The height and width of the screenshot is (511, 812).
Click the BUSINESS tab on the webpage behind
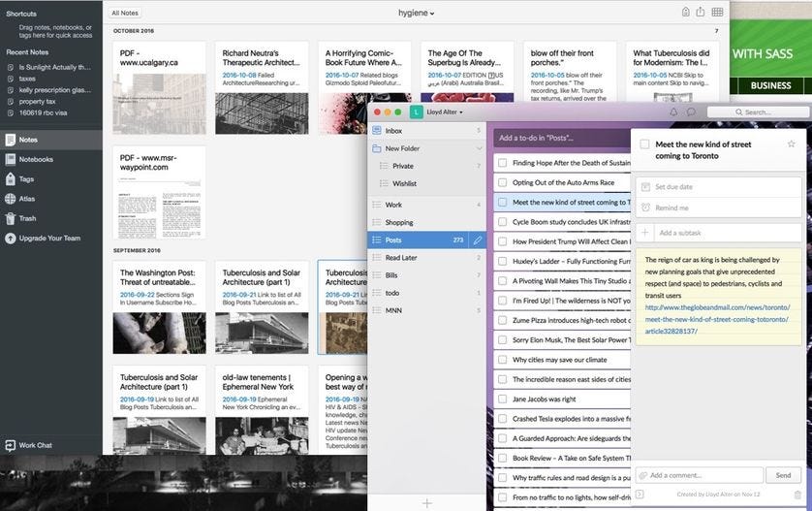(770, 86)
